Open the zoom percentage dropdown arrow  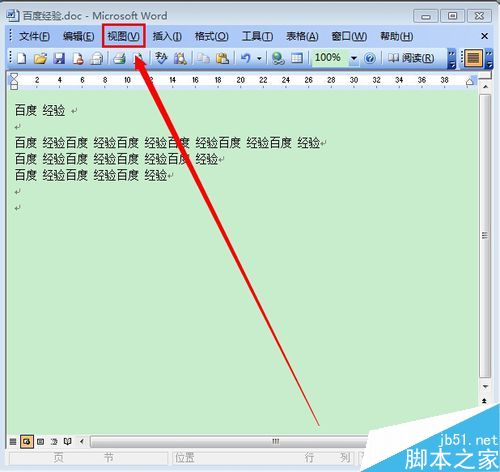tap(353, 58)
